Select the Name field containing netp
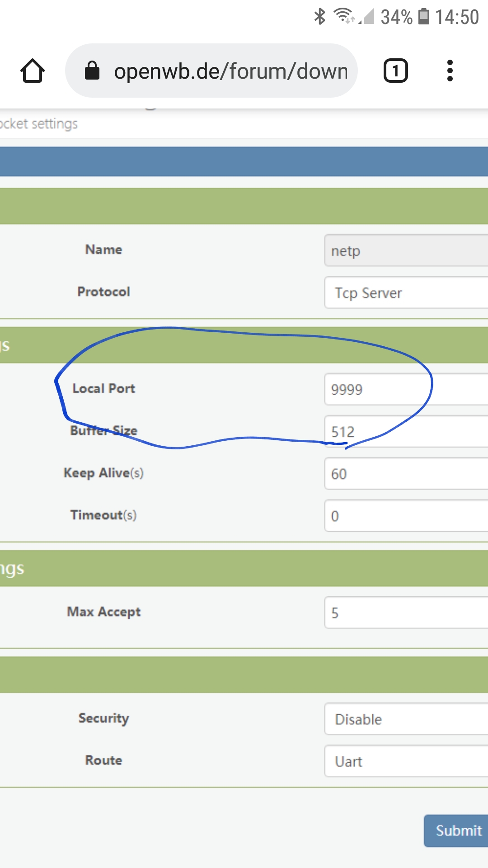 pyautogui.click(x=406, y=250)
